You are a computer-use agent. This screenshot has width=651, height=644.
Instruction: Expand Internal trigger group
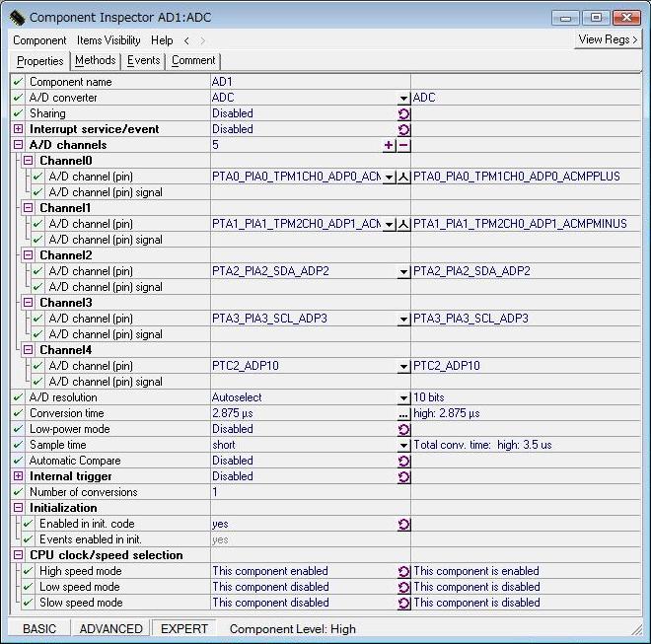(x=19, y=475)
